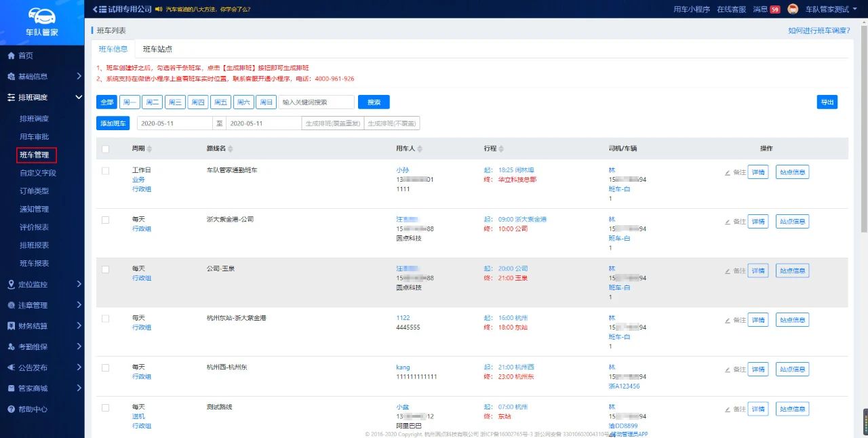
Task: Switch to the 班车站点 tab
Action: point(157,49)
